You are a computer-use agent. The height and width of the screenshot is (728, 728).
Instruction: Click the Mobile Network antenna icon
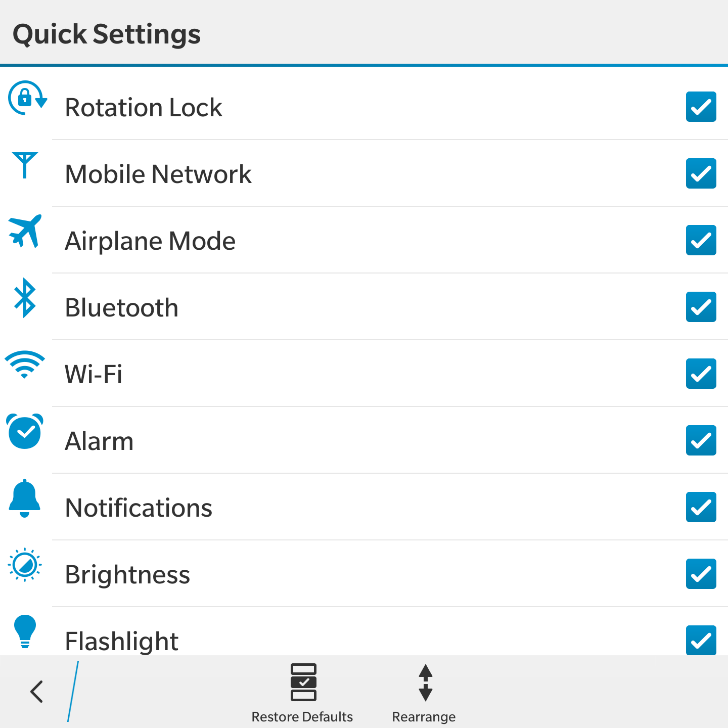pyautogui.click(x=25, y=165)
